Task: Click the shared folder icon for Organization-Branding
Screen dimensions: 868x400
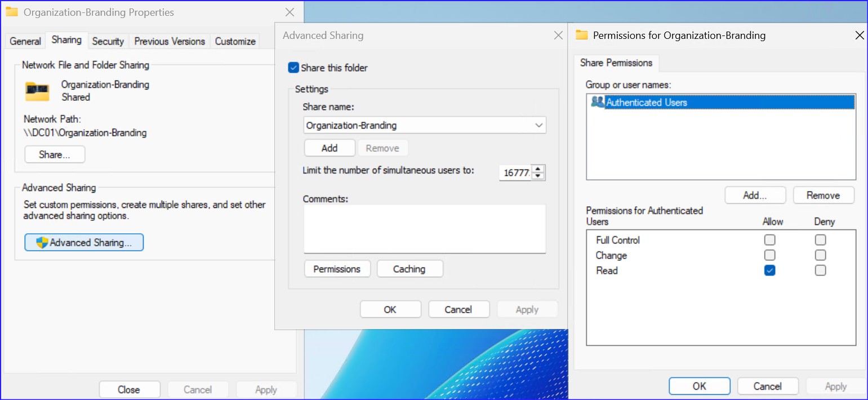Action: pyautogui.click(x=37, y=90)
